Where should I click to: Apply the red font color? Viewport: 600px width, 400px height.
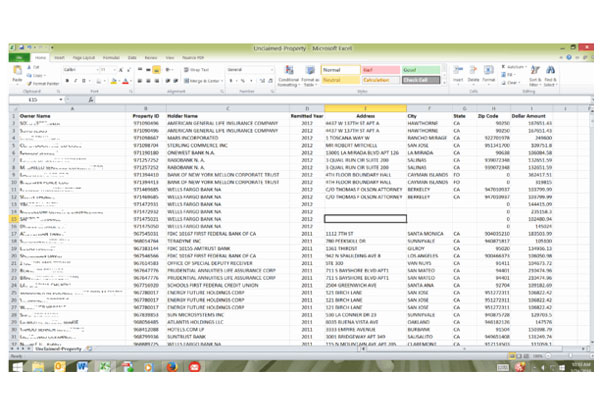tap(125, 81)
